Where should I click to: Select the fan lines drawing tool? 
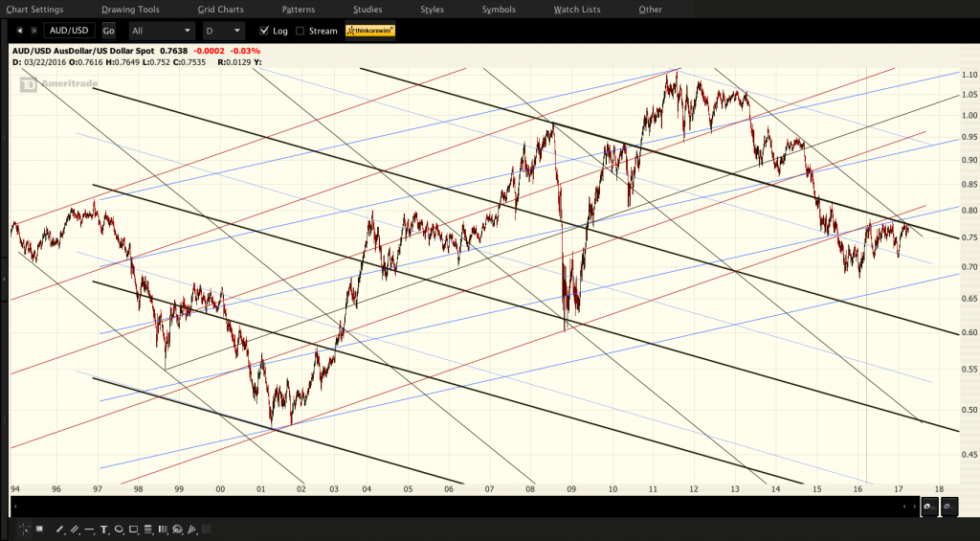tap(192, 530)
